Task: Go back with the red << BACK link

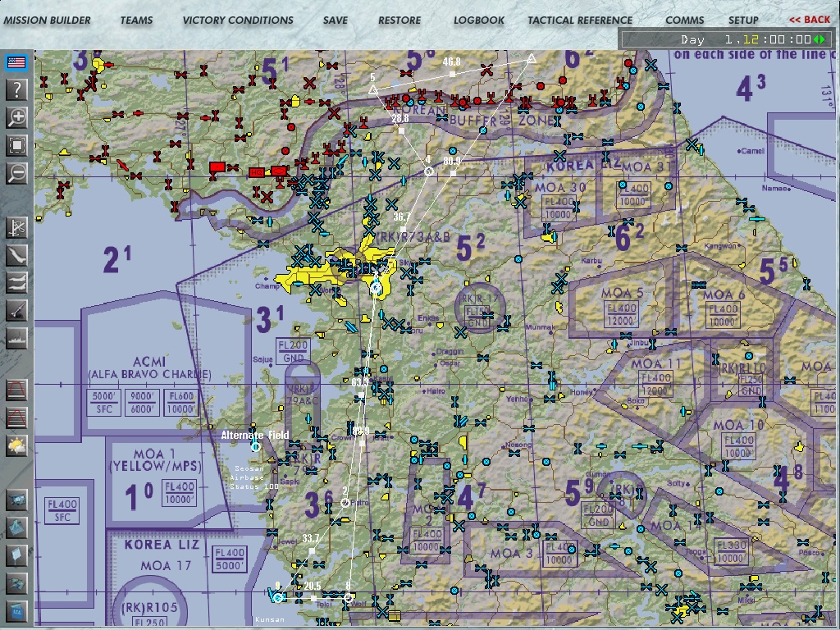Action: point(810,20)
